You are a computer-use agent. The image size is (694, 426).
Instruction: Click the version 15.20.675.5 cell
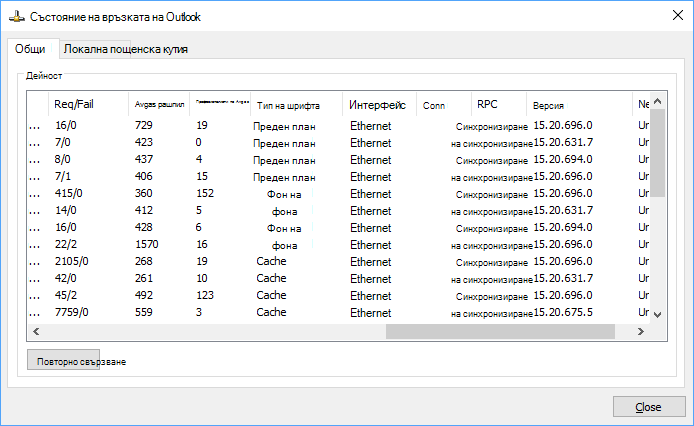[563, 312]
